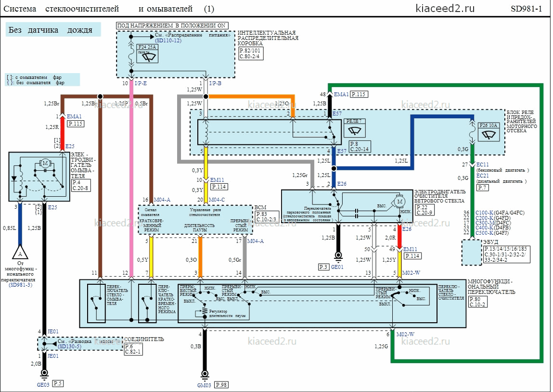Click the legend '[ ]: с омывателем фар'
553x392 pixels.
point(34,77)
